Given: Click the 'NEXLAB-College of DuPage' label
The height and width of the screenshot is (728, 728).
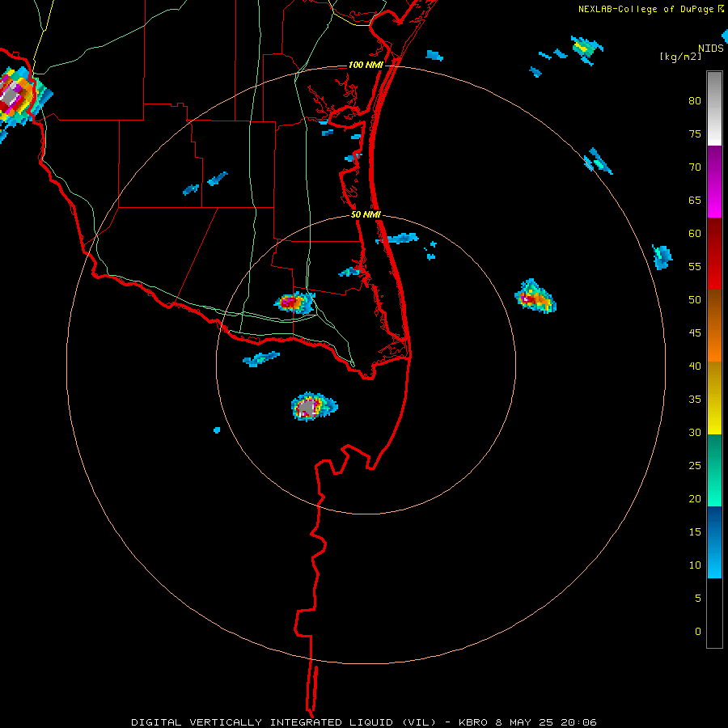Looking at the screenshot, I should pyautogui.click(x=646, y=9).
